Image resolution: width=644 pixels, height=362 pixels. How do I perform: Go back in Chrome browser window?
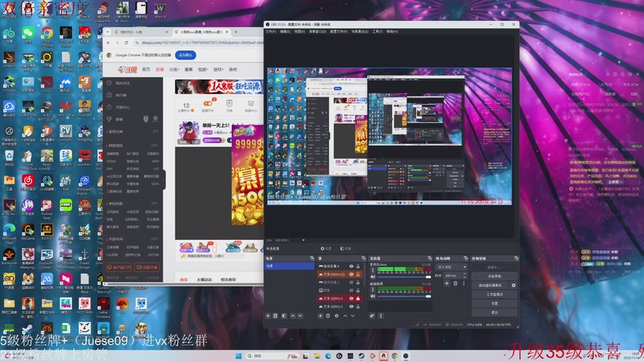point(109,43)
